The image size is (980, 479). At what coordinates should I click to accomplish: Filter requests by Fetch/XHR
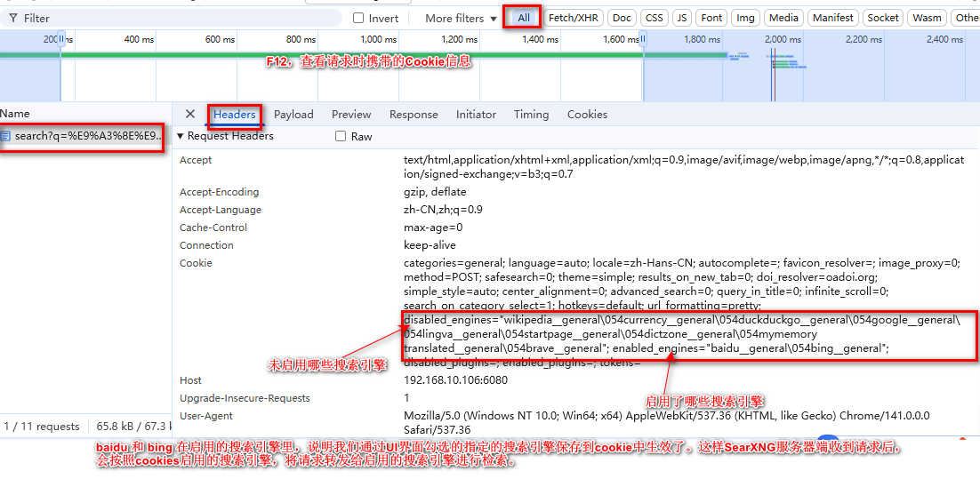573,18
